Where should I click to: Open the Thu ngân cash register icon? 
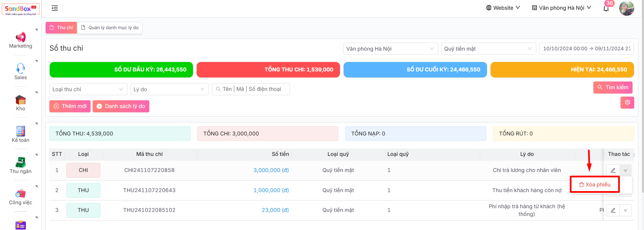[x=20, y=162]
